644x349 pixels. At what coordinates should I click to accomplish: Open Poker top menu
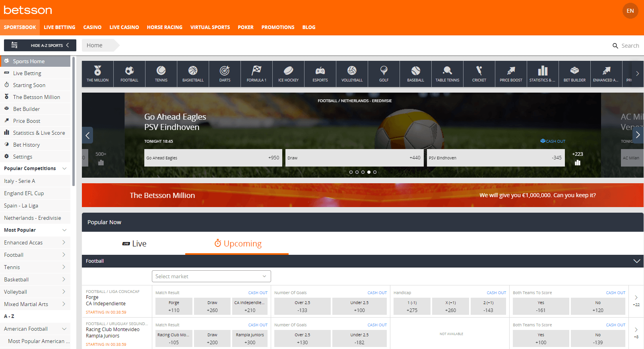pos(246,27)
